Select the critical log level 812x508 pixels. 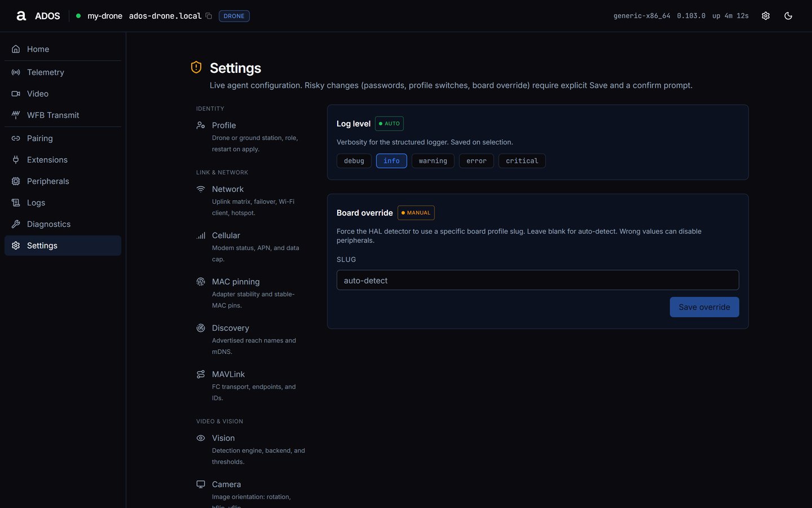pyautogui.click(x=522, y=161)
